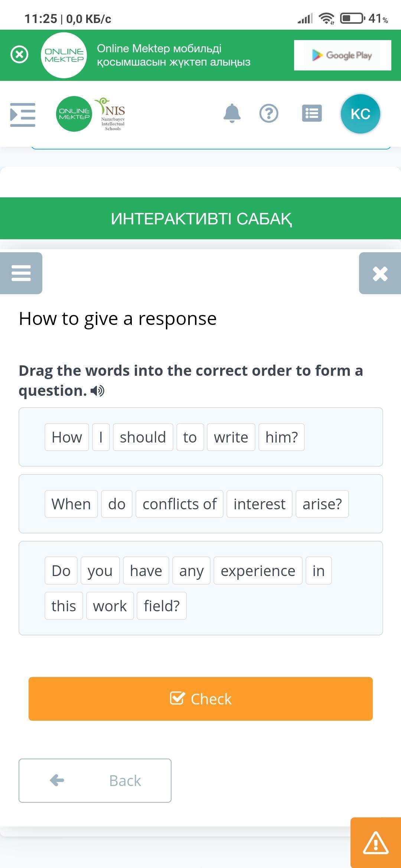Select the word tile 'arise?'
Image resolution: width=401 pixels, height=868 pixels.
click(322, 504)
